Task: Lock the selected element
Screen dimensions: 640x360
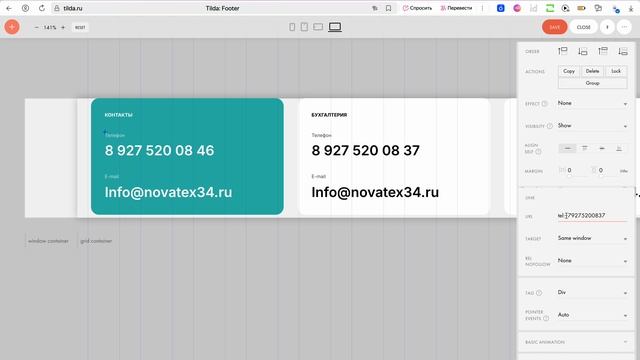Action: (616, 71)
